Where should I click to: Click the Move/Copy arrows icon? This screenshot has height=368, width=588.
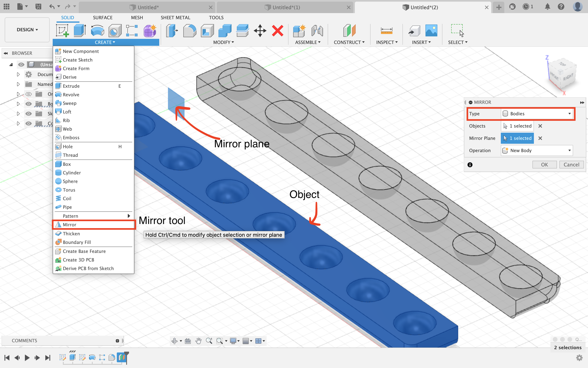260,31
